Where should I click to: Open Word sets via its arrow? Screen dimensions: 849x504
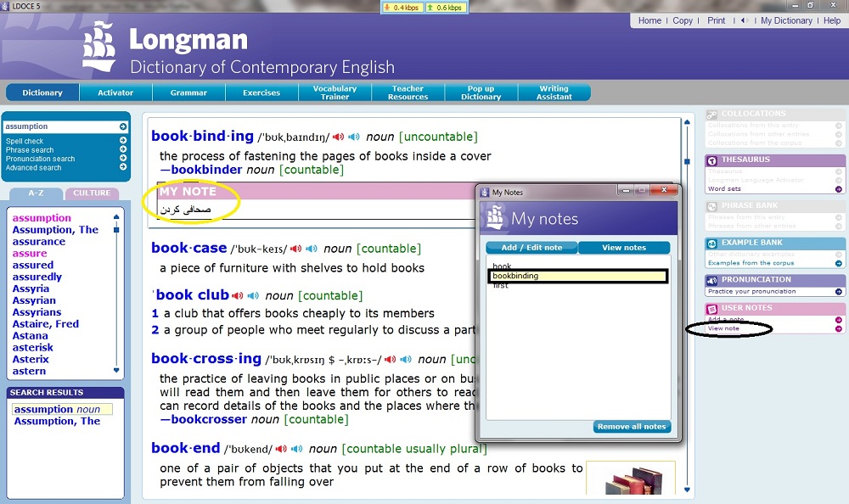click(838, 188)
